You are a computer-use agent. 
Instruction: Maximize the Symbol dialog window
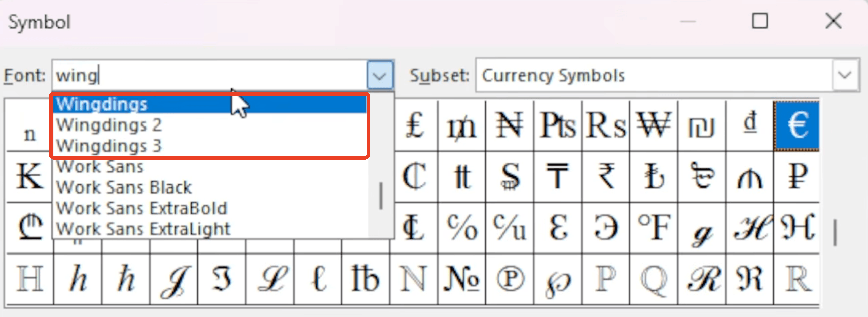click(x=760, y=21)
